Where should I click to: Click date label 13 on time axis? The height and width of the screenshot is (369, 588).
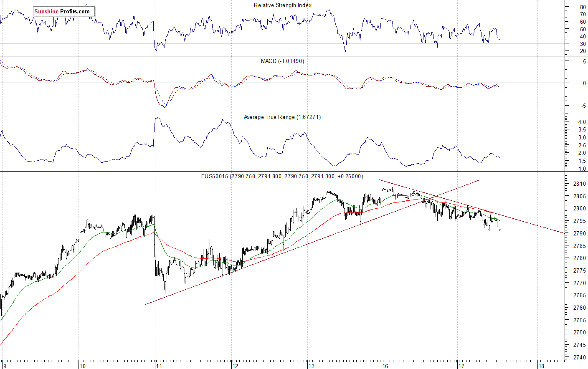pyautogui.click(x=312, y=366)
